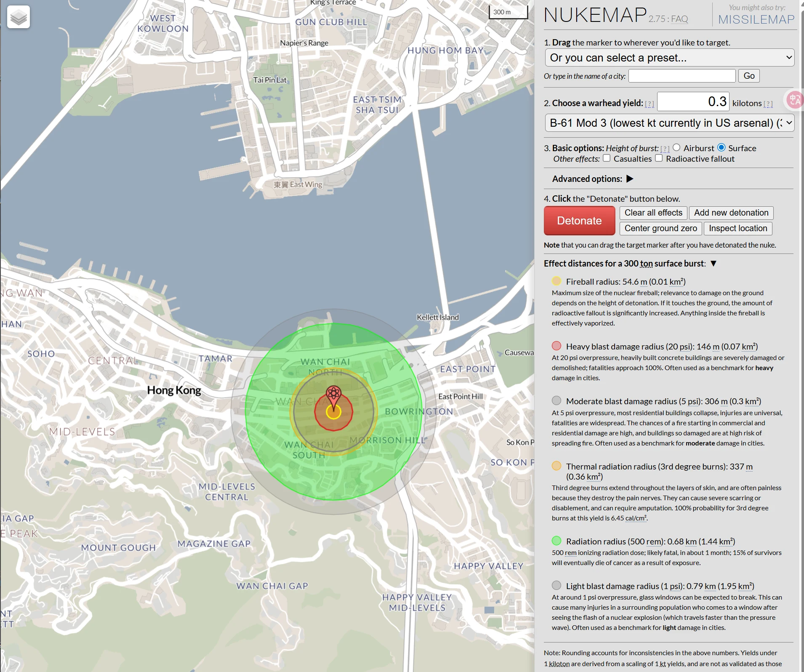This screenshot has width=804, height=672.
Task: Enable the Radioactive fallout checkbox
Action: (x=659, y=158)
